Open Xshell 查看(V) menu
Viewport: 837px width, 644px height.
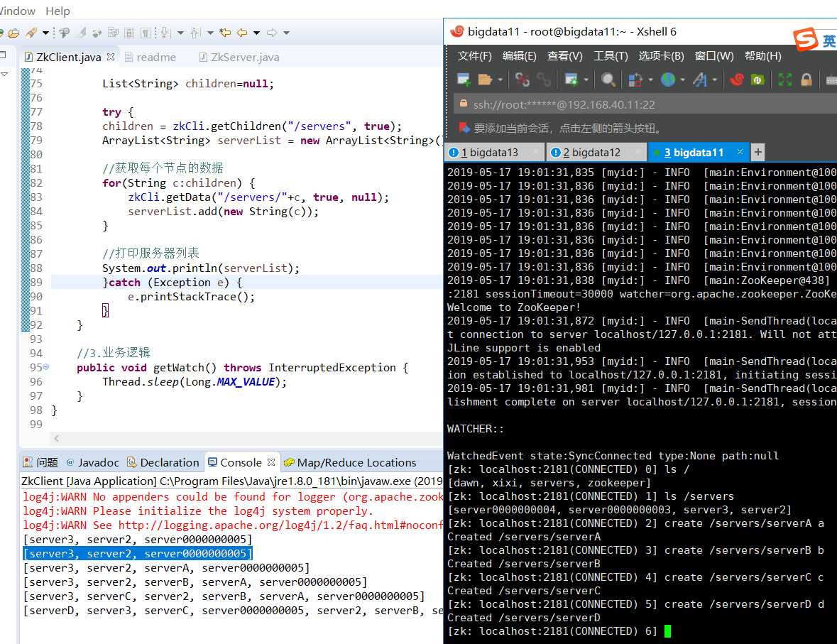[565, 56]
